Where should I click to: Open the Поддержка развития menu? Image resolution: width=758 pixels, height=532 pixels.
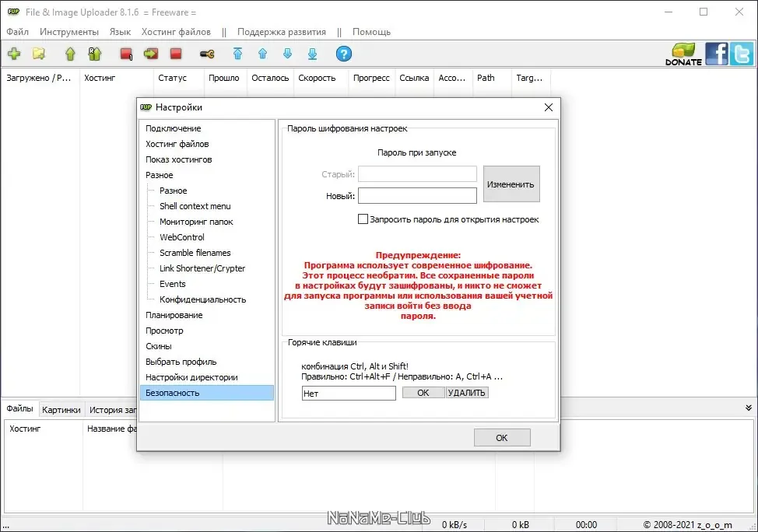click(x=282, y=32)
